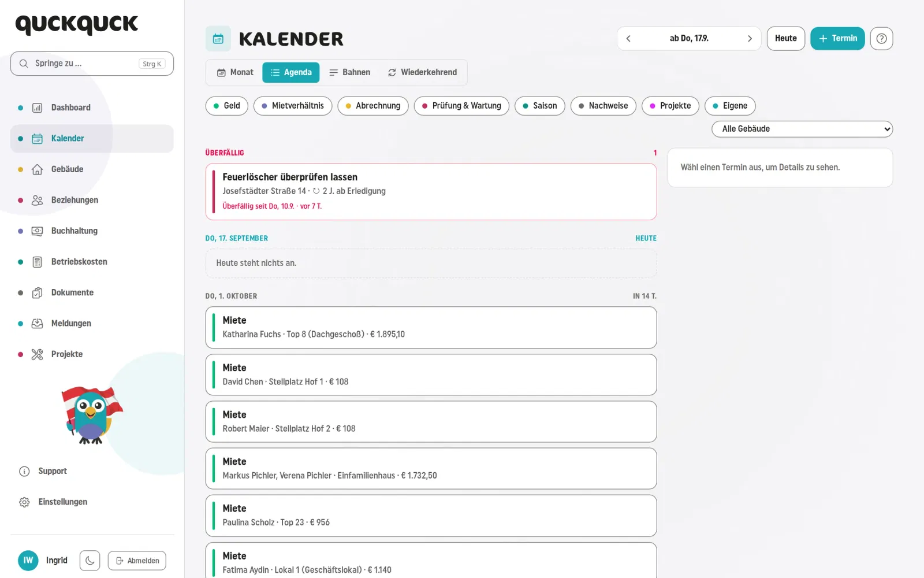Select the Miete entry for David Chen
The width and height of the screenshot is (924, 578).
pyautogui.click(x=431, y=375)
